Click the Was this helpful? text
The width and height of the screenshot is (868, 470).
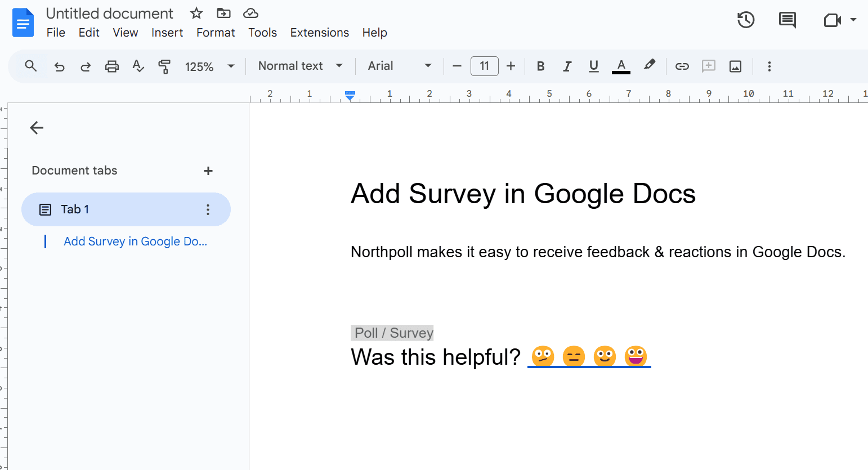coord(436,357)
